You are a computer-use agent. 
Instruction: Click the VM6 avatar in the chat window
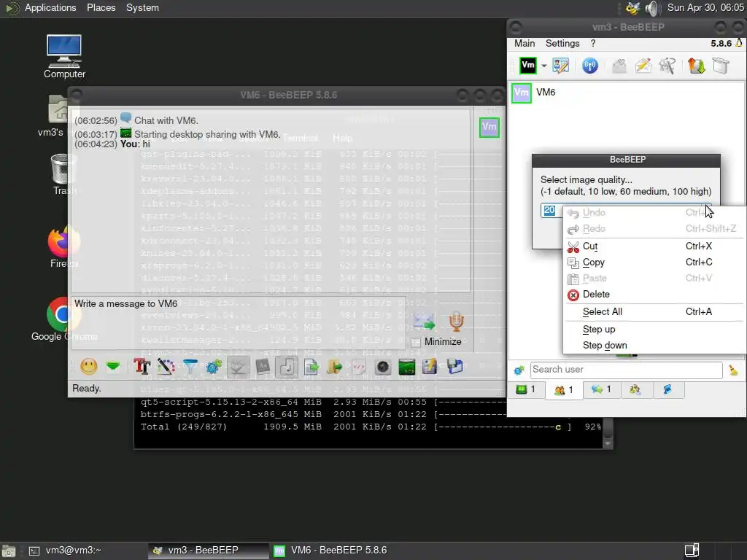click(x=489, y=127)
